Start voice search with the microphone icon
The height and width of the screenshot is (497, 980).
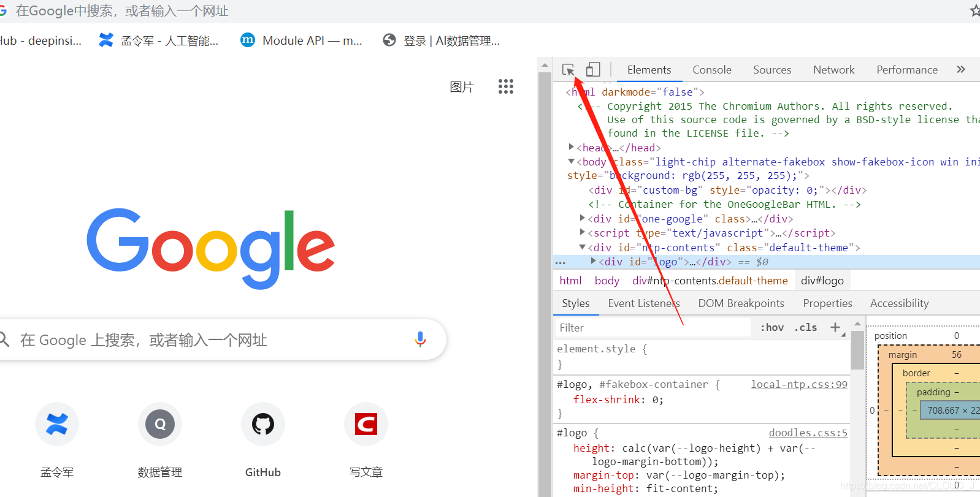420,340
